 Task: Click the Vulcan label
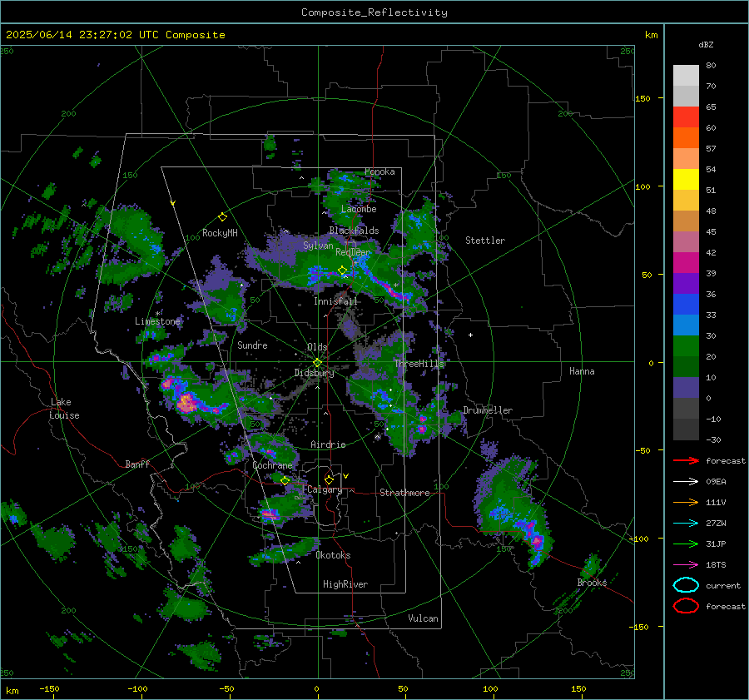point(424,618)
